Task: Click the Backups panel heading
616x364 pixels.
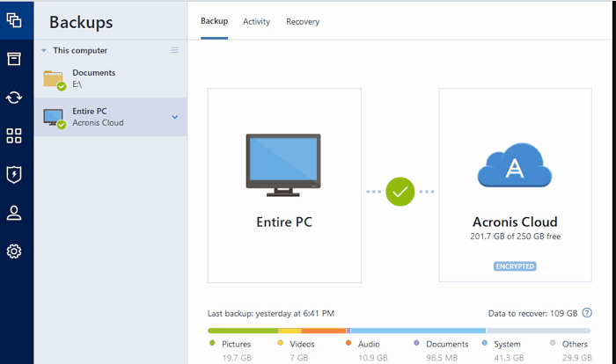Action: pos(81,22)
